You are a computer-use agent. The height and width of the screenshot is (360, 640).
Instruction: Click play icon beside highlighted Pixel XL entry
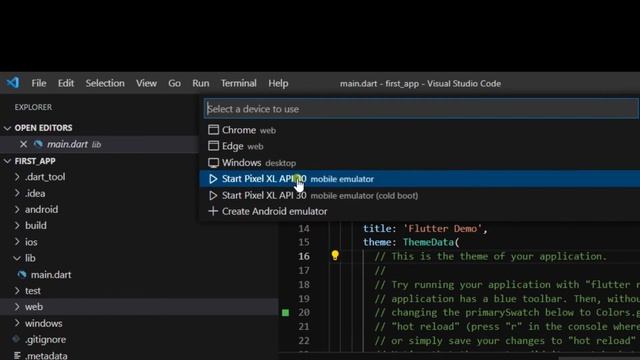(213, 179)
